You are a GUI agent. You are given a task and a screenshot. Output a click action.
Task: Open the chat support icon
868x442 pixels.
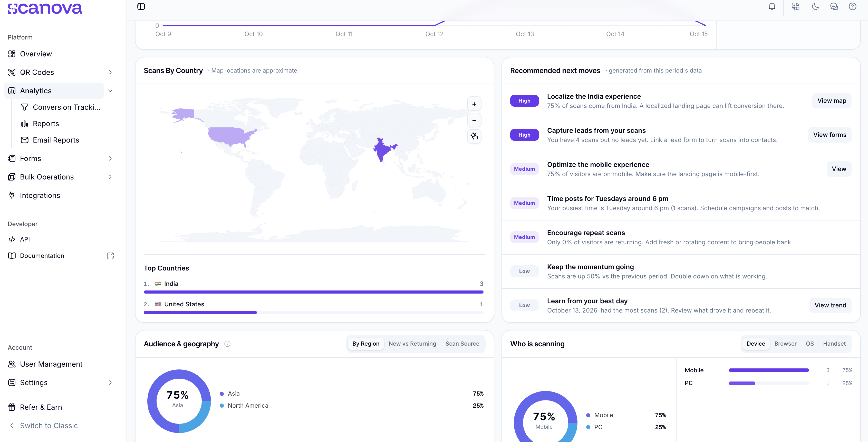(x=834, y=6)
